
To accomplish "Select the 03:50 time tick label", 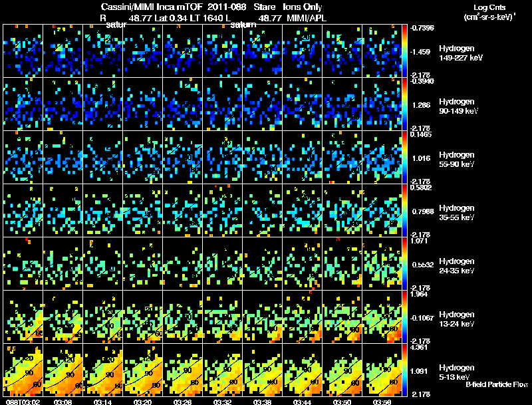I will tap(342, 402).
